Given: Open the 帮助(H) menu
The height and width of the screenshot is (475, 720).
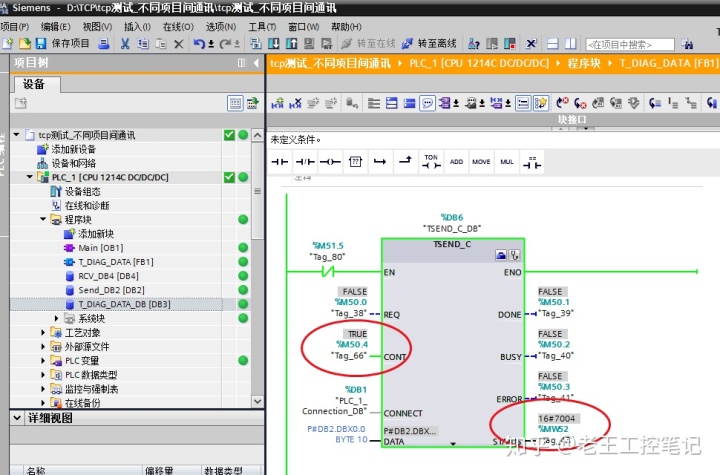Looking at the screenshot, I should click(347, 27).
